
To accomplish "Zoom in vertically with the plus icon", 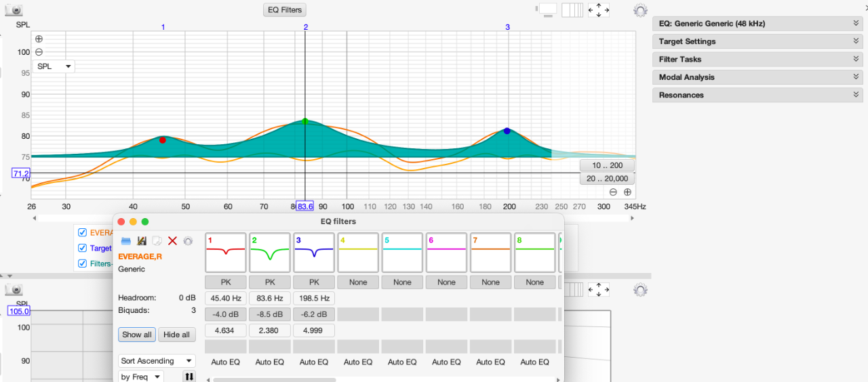I will click(x=39, y=39).
